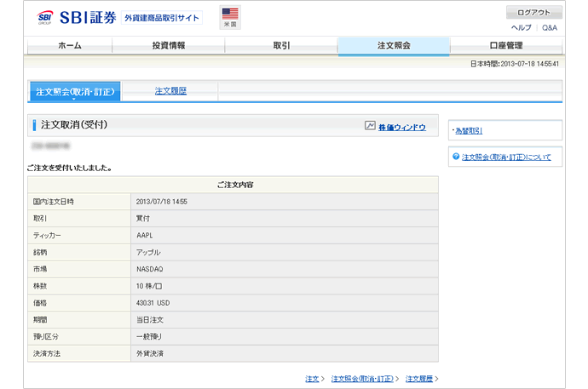Open the 投資情報 tab
The image size is (588, 389).
coord(169,45)
